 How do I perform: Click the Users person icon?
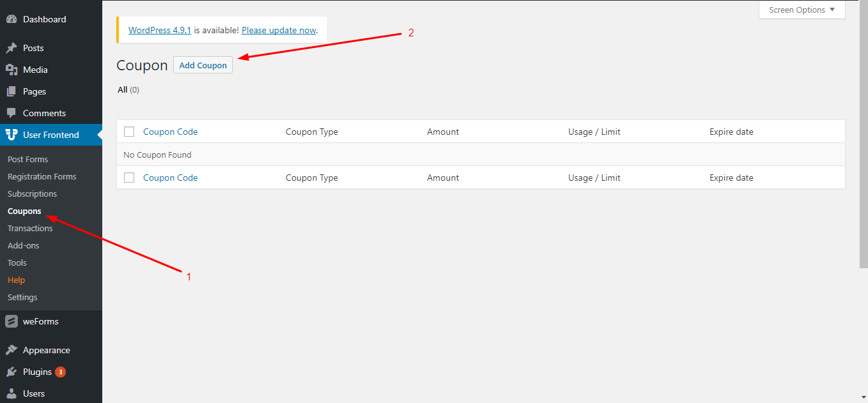12,393
